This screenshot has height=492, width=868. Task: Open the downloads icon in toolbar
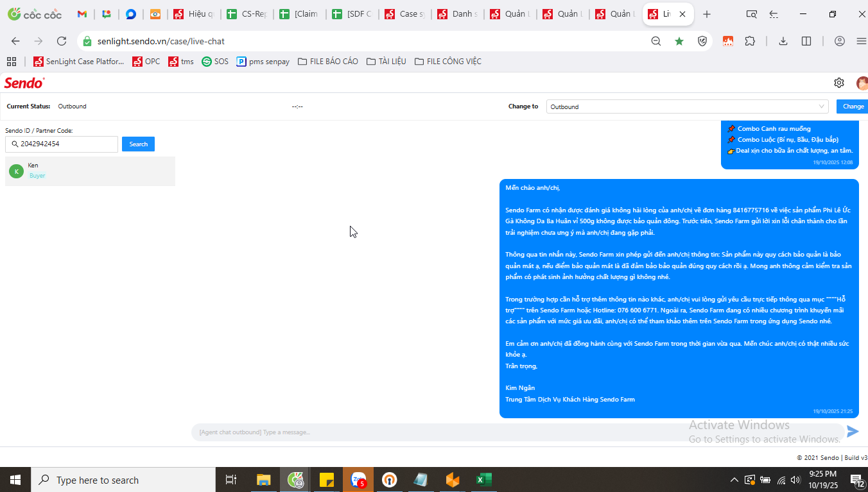coord(783,41)
